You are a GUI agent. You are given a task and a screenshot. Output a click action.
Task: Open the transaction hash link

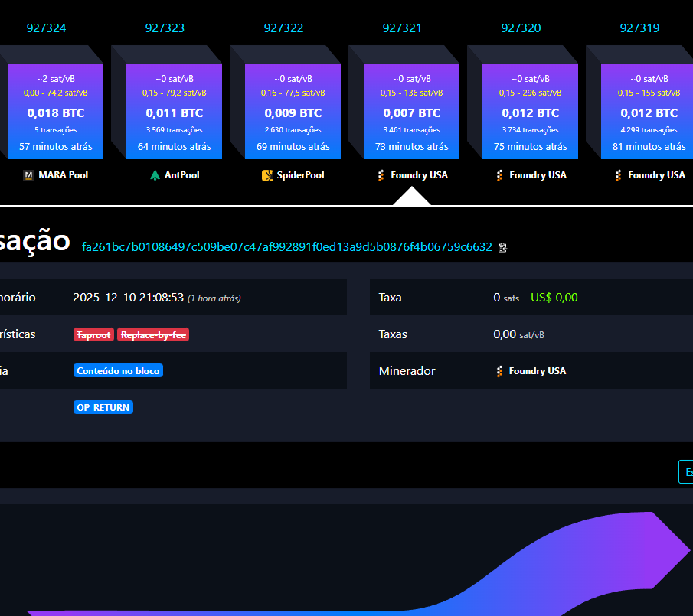[x=286, y=247]
